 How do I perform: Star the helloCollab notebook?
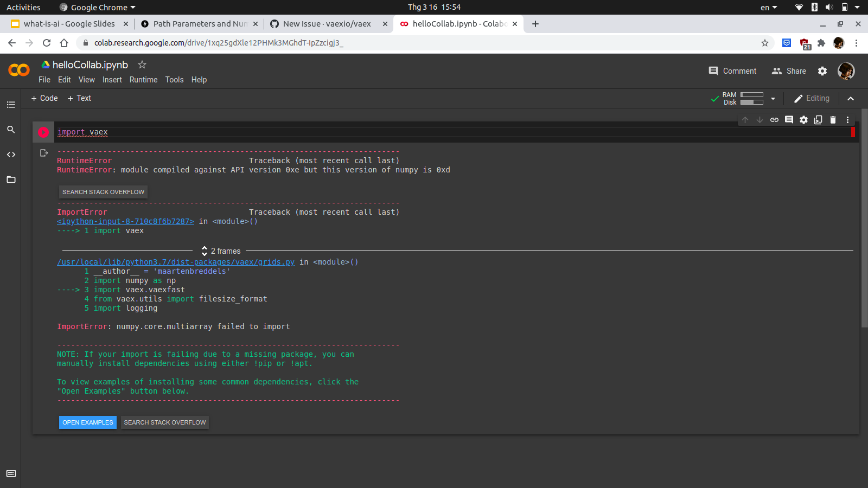point(142,64)
